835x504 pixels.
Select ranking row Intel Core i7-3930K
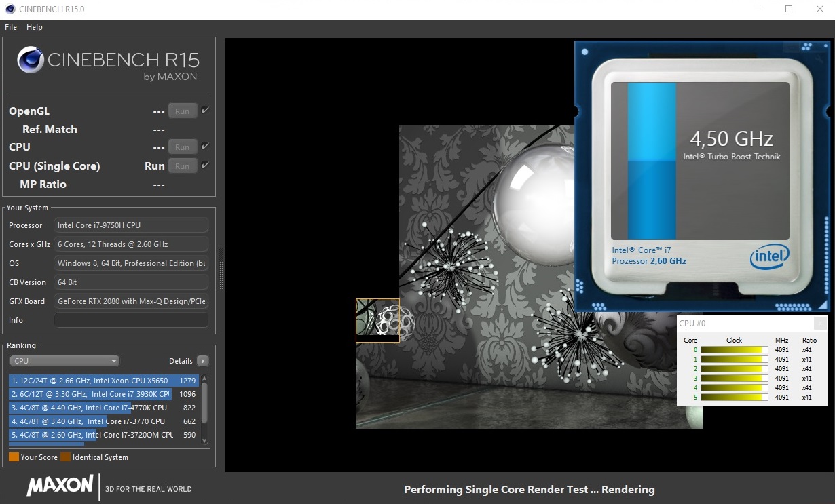click(103, 394)
